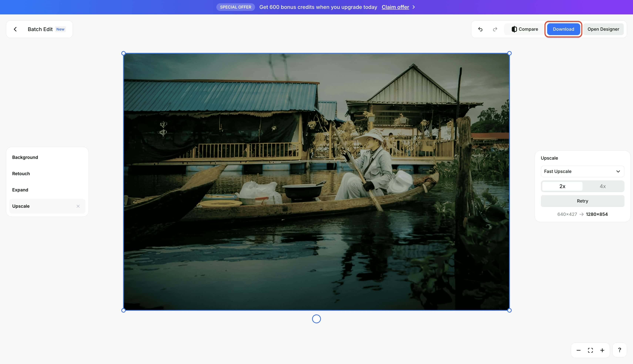633x364 pixels.
Task: Close the Upscale tool with X
Action: [x=78, y=206]
